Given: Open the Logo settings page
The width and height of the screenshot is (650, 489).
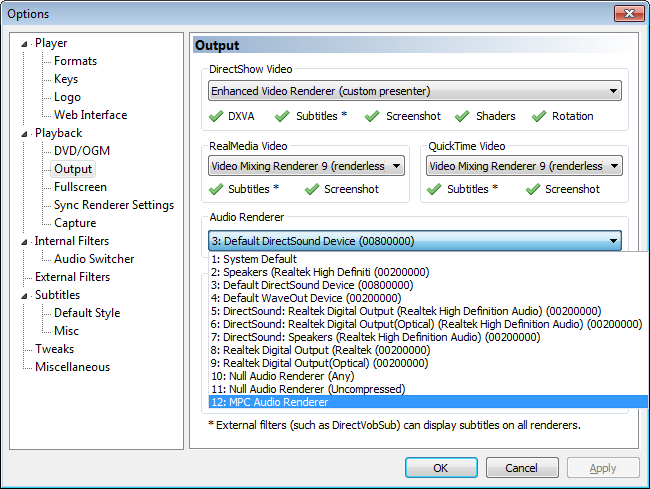Looking at the screenshot, I should [67, 97].
